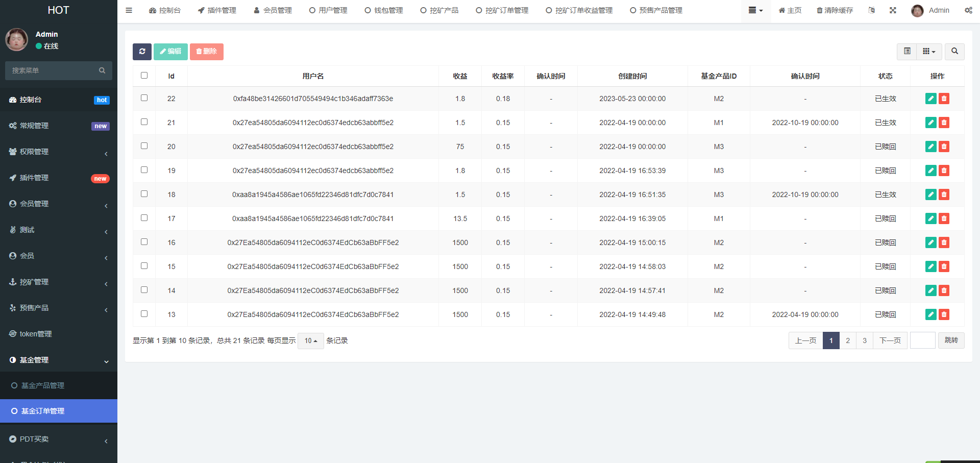Click the fullscreen expand icon in the header
This screenshot has width=980, height=463.
point(892,10)
